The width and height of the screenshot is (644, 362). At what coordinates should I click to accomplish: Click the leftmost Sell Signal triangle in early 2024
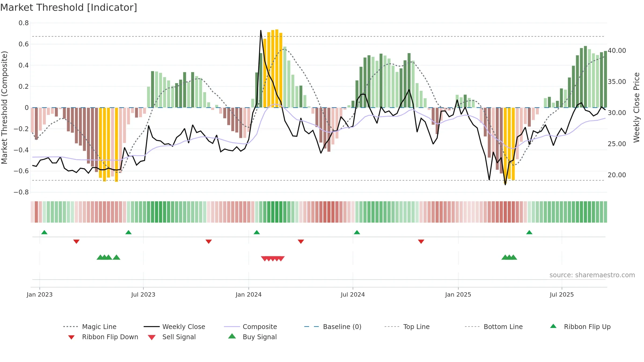tap(265, 258)
